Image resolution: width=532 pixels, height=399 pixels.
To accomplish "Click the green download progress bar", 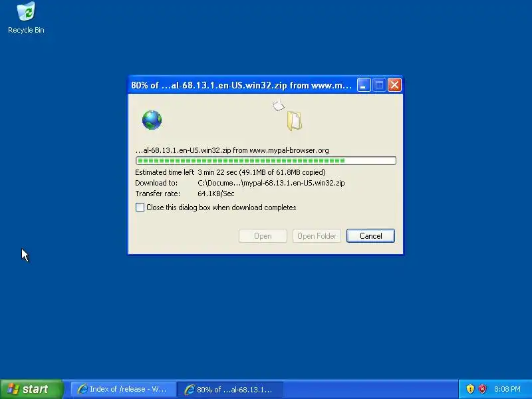I will pos(265,160).
